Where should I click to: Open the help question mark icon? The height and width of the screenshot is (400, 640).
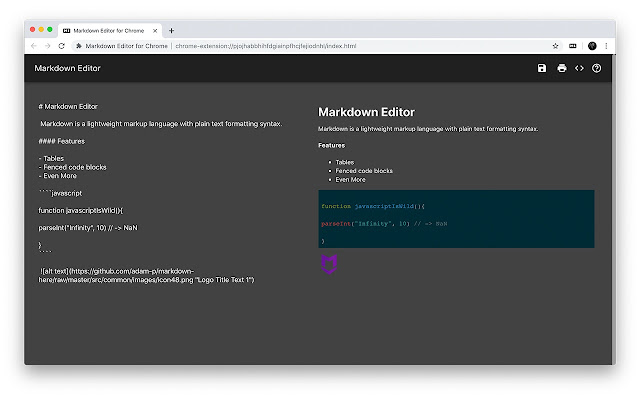(596, 68)
